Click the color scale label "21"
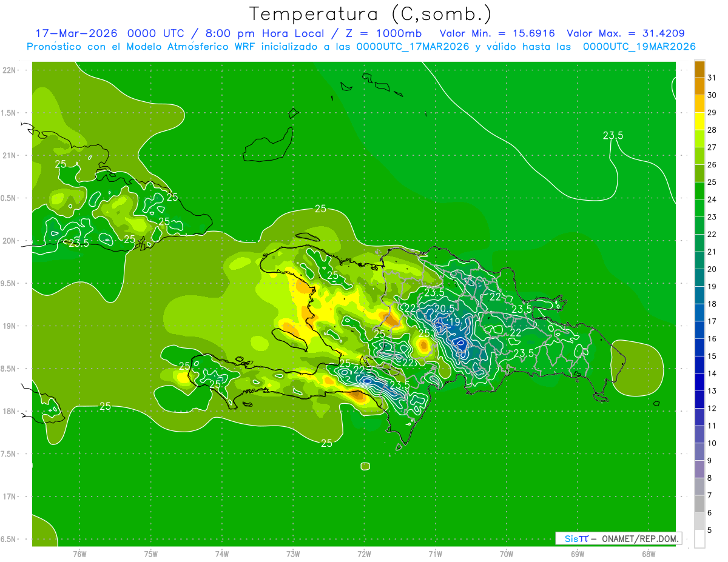Image resolution: width=728 pixels, height=562 pixels. 712,252
